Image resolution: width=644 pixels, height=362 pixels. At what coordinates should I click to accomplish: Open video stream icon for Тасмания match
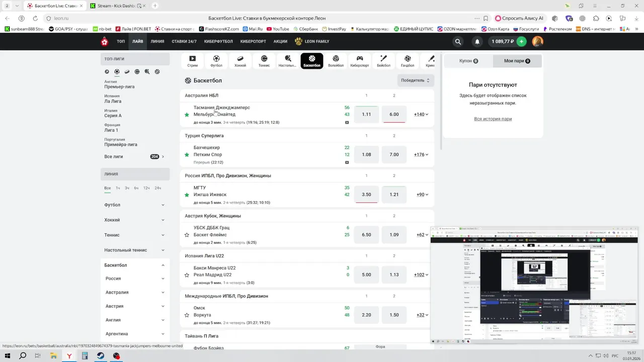[347, 122]
